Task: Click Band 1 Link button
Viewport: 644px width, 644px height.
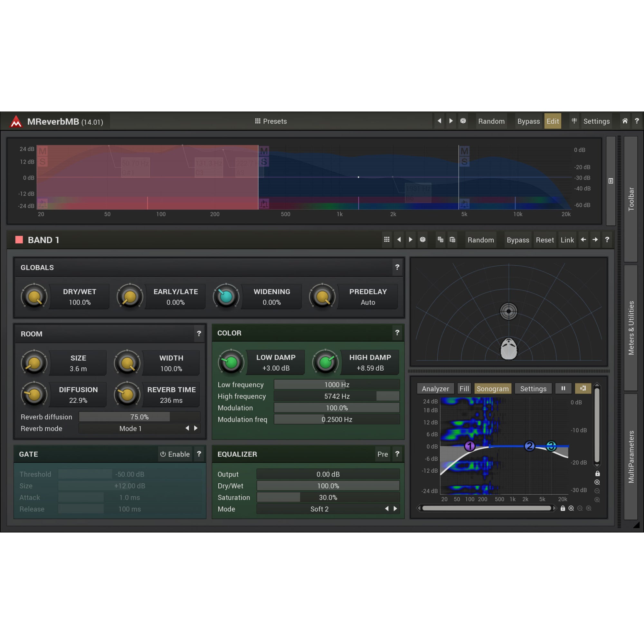Action: 567,240
